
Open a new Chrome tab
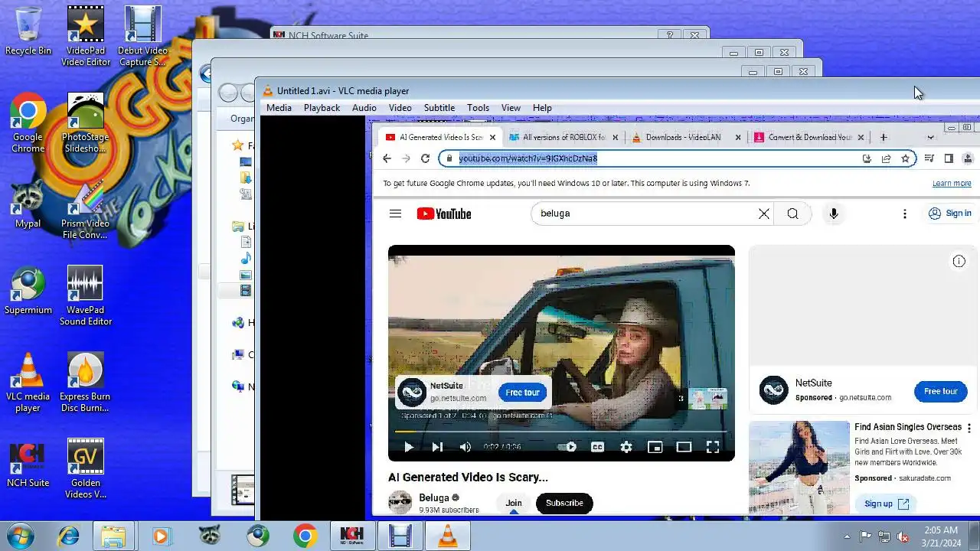tap(884, 137)
